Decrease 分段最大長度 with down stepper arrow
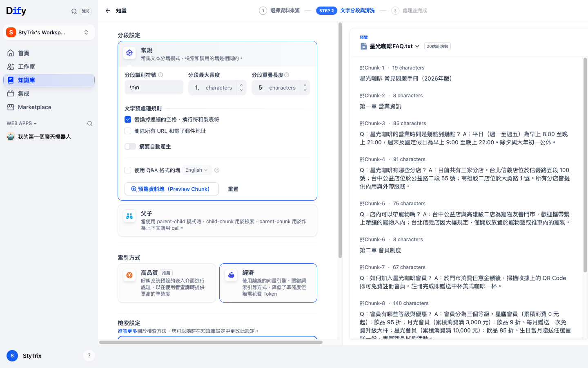The height and width of the screenshot is (368, 588). [241, 90]
